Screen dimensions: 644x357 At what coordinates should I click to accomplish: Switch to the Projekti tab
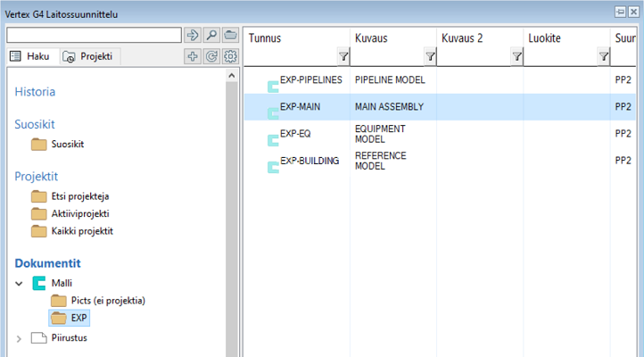pyautogui.click(x=88, y=56)
